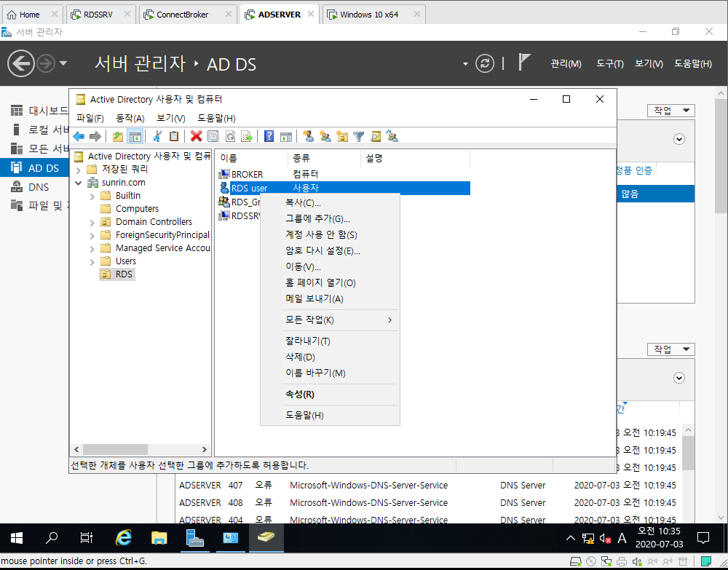Expand the 저장된 쿼리 tree node
The height and width of the screenshot is (570, 728).
click(x=79, y=170)
